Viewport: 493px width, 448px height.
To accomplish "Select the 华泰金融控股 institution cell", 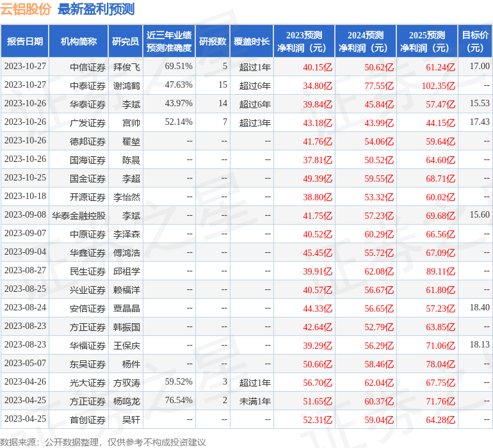I will (x=79, y=215).
